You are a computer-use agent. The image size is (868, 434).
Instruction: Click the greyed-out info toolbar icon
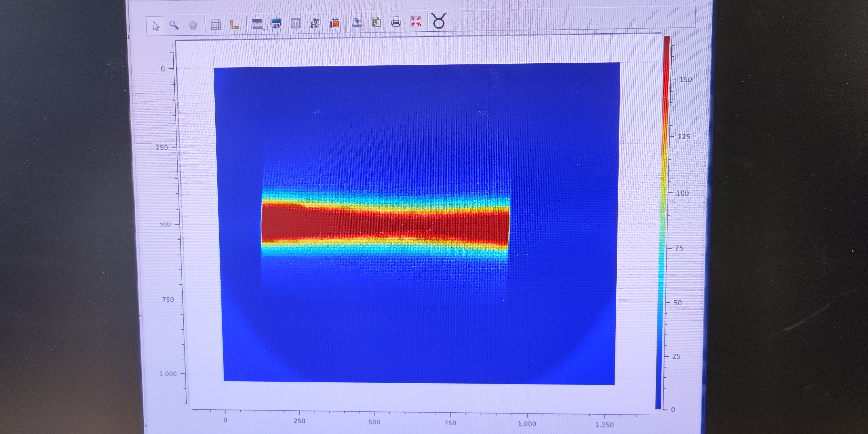pyautogui.click(x=295, y=23)
